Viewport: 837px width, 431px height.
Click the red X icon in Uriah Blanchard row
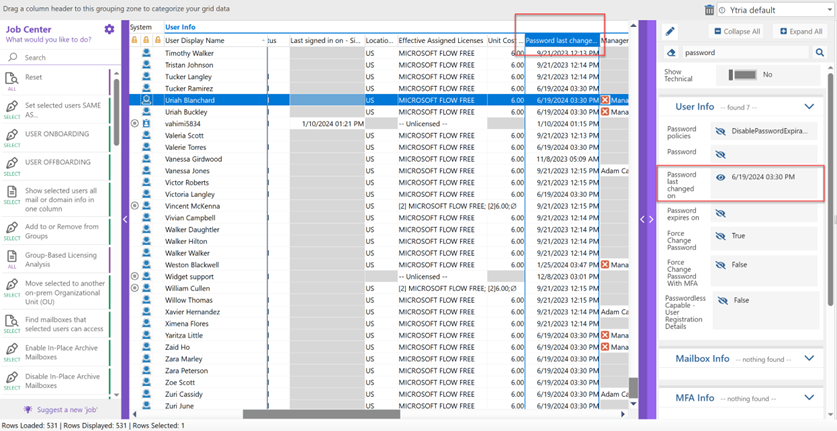point(605,100)
